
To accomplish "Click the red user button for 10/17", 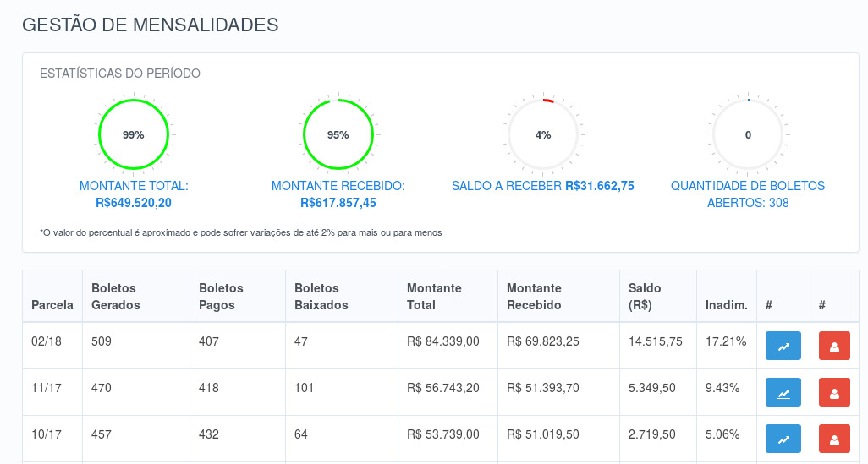I will coord(834,439).
